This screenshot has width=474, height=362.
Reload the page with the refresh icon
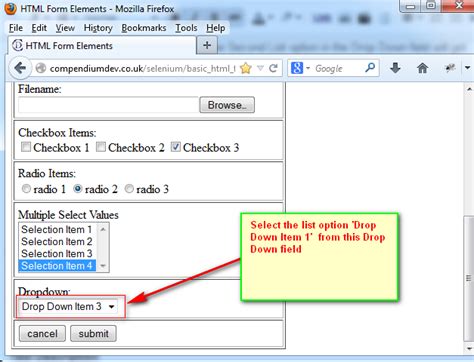(x=274, y=68)
